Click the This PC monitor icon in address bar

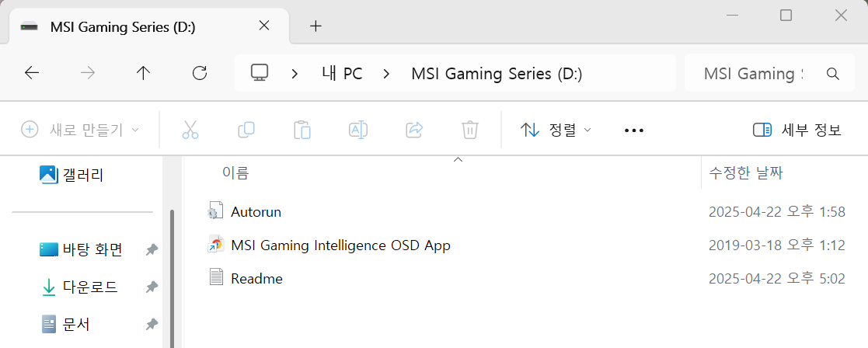259,73
